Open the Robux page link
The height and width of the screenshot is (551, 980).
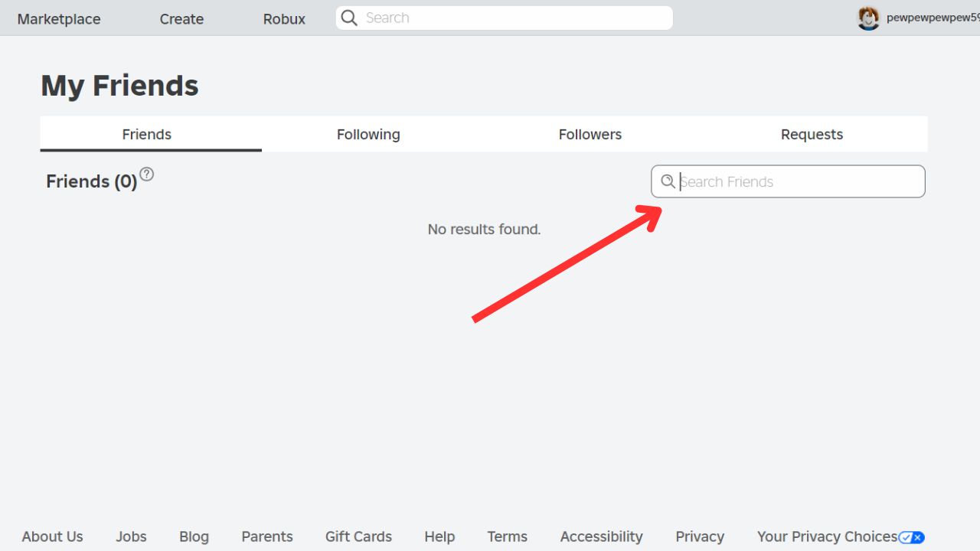(x=284, y=19)
